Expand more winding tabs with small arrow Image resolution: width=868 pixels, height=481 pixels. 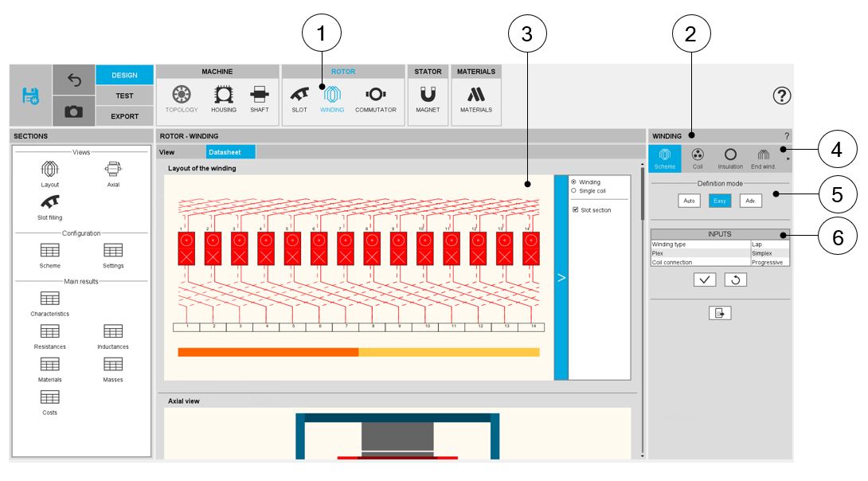click(x=788, y=158)
